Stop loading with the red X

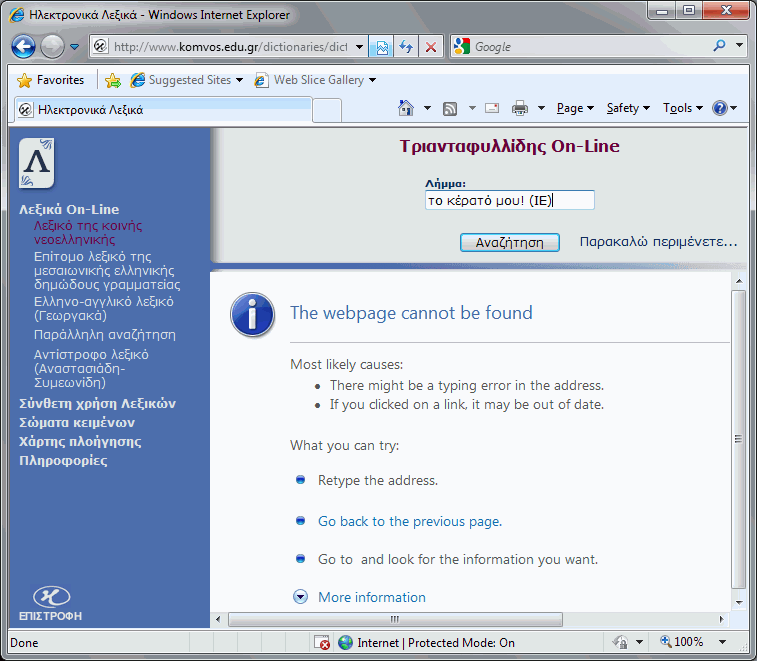[x=431, y=47]
